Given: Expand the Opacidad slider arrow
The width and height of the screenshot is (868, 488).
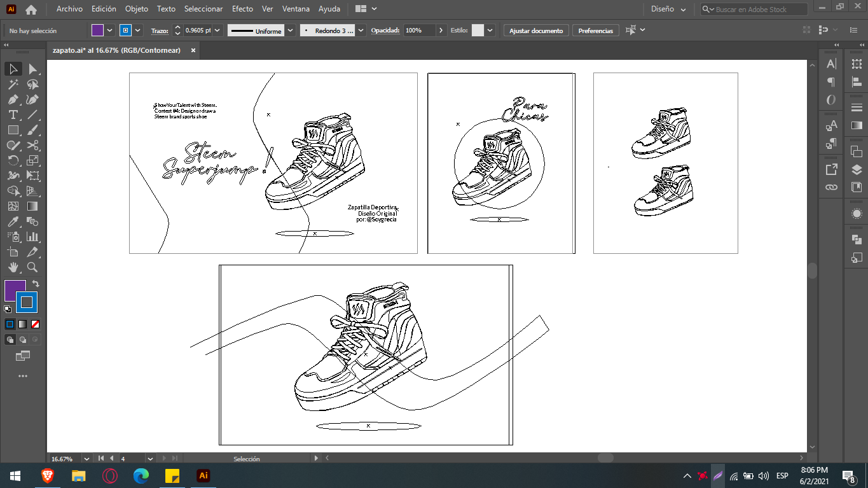Looking at the screenshot, I should [x=441, y=31].
